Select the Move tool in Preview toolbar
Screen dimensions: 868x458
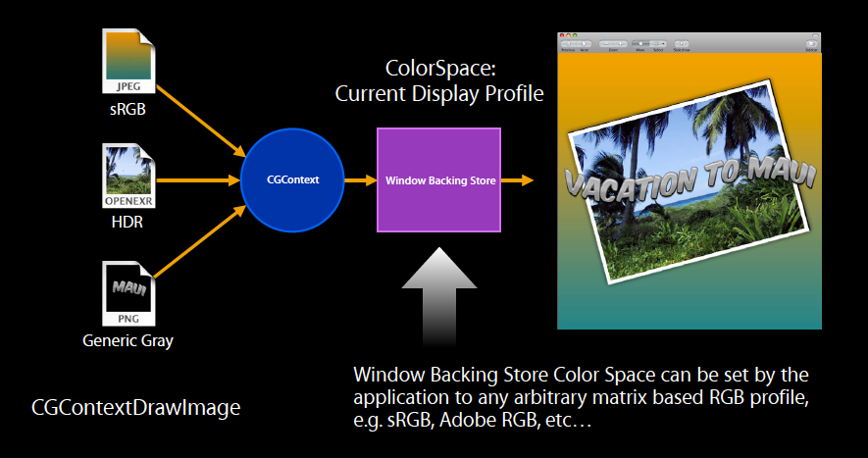638,43
